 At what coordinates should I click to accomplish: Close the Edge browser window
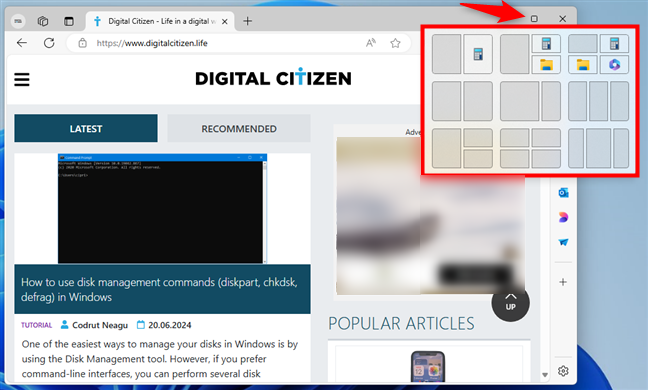pos(562,19)
